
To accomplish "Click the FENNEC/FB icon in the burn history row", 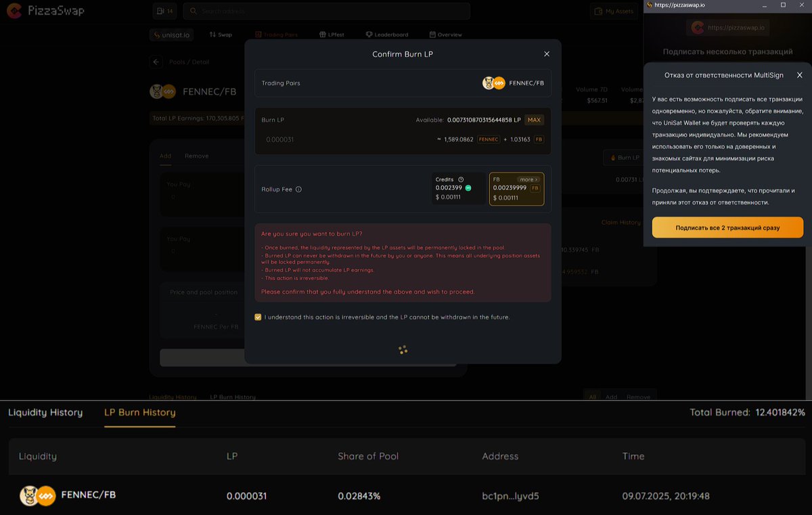I will (37, 495).
